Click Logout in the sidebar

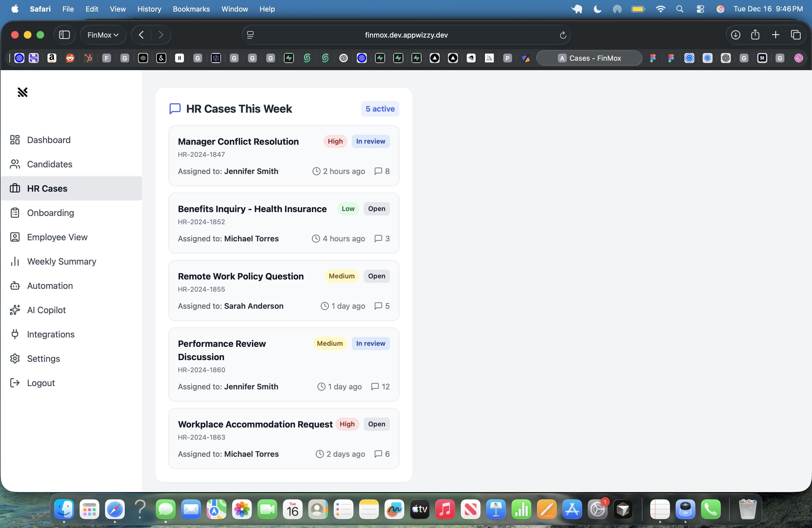tap(41, 383)
